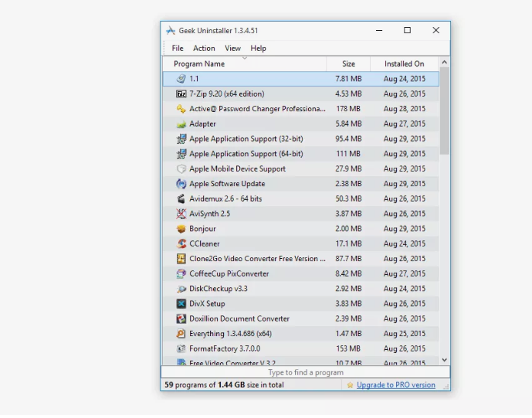Sort by Installed On column header
The width and height of the screenshot is (532, 418).
[405, 64]
